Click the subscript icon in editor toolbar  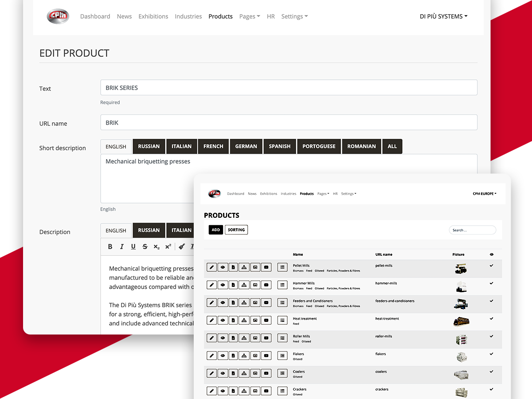pos(156,246)
